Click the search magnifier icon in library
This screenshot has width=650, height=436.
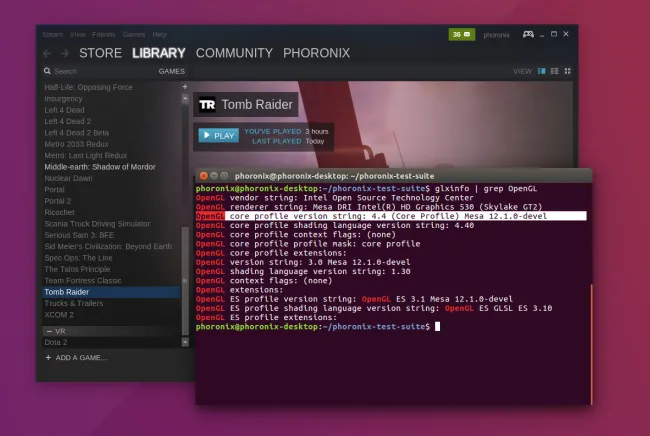(x=47, y=71)
